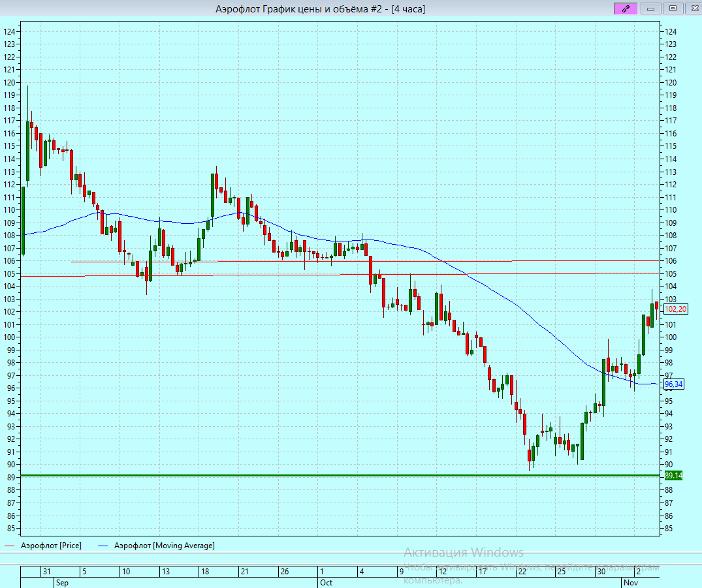
Task: Click the 120 label on right price axis
Action: 671,83
